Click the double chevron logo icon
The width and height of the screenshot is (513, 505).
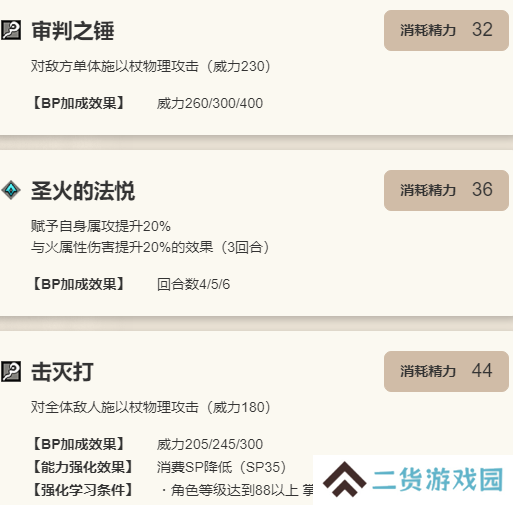tap(345, 479)
